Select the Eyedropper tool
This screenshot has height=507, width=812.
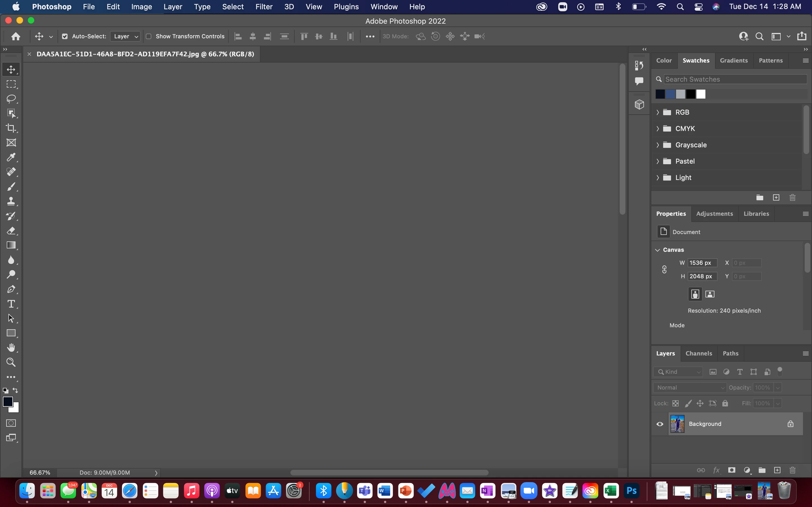[x=11, y=157]
